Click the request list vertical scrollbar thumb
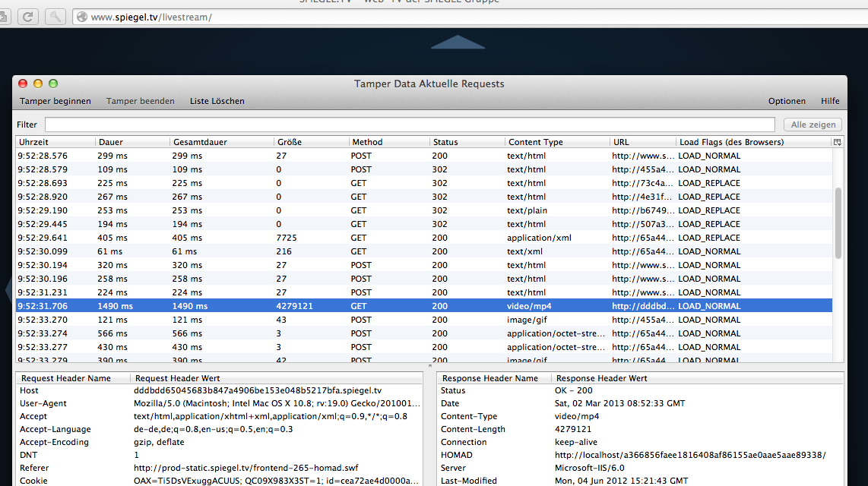This screenshot has height=486, width=868. pyautogui.click(x=838, y=222)
